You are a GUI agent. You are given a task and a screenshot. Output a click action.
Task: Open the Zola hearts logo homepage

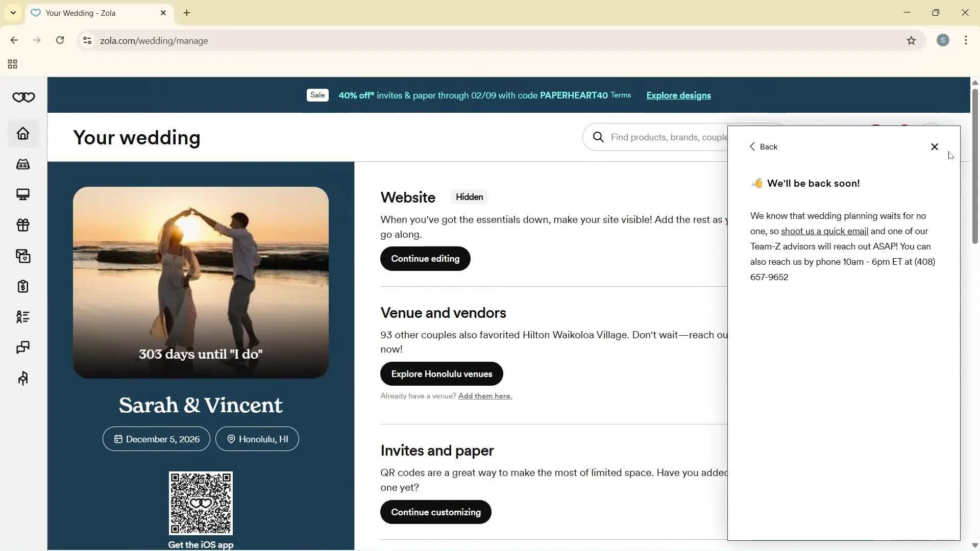pos(22,97)
